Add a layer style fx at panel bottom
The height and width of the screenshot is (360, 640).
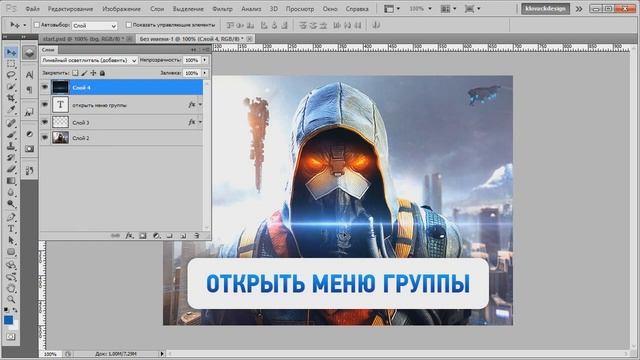129,236
